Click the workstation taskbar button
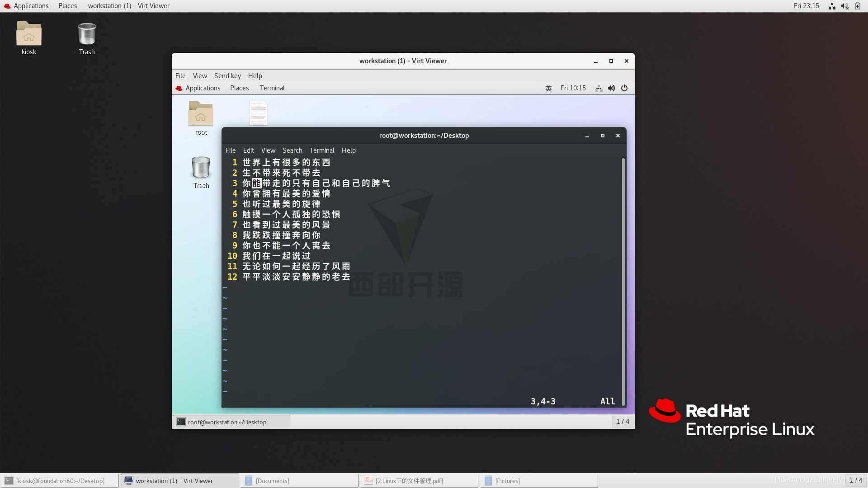Screen dimensions: 868x488 pos(175,480)
